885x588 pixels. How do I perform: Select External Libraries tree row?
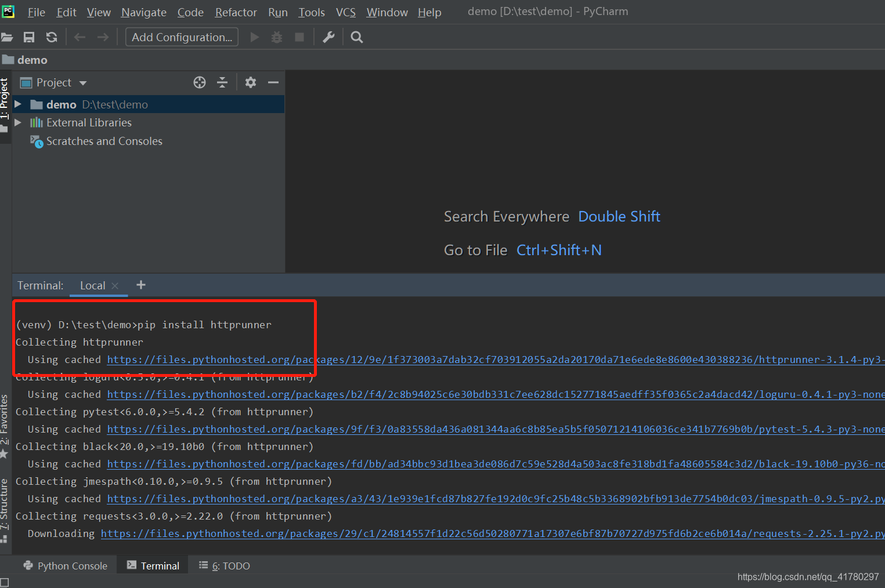pos(149,122)
